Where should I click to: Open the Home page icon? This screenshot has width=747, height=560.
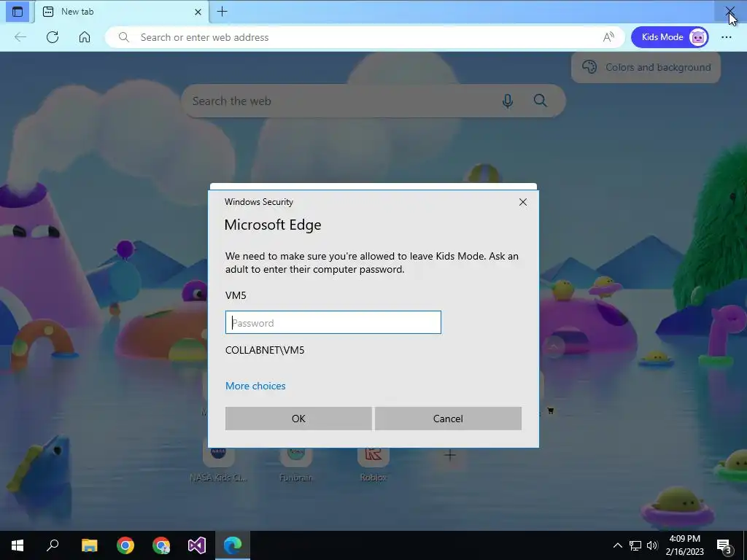(85, 37)
